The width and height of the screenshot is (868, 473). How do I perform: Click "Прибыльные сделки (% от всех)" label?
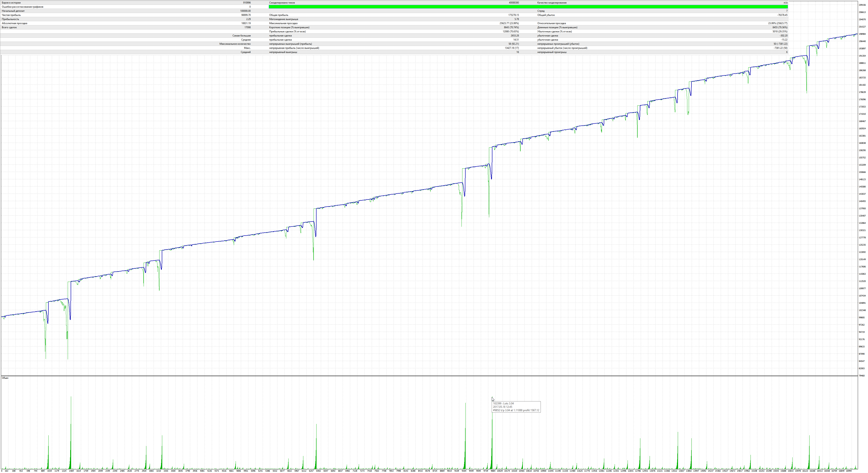287,32
